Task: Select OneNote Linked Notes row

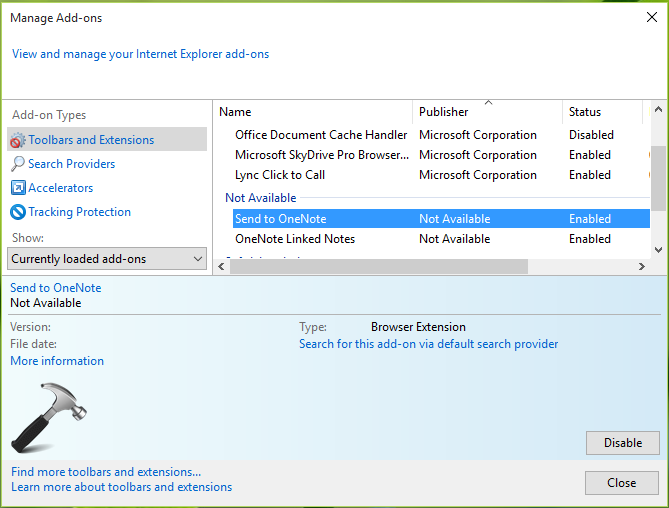Action: pos(441,239)
